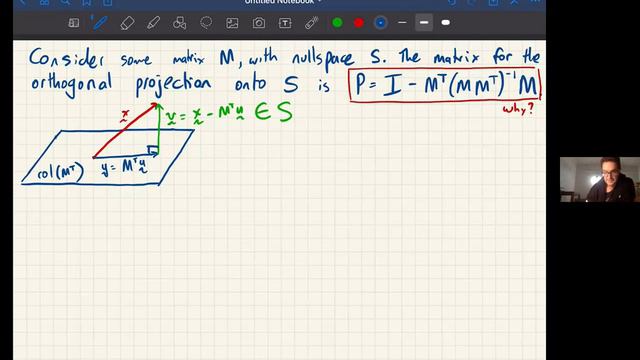This screenshot has width=640, height=360.
Task: Select the Lasso selection tool
Action: coord(206,23)
